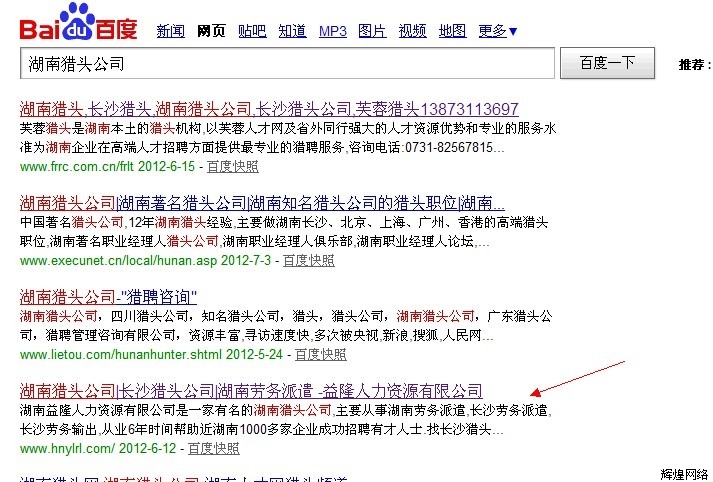Open the 新闻 news tab
This screenshot has height=482, width=713.
tap(171, 31)
